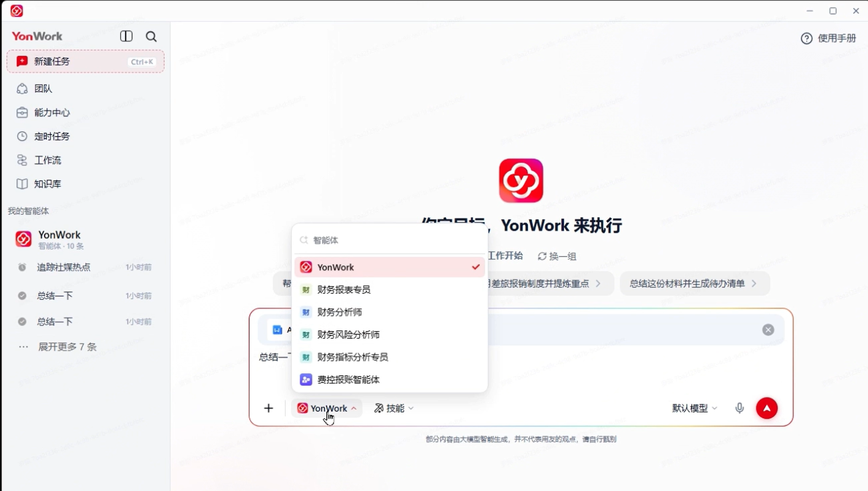This screenshot has height=491, width=868.
Task: Click the plus icon to add attachment
Action: click(269, 408)
